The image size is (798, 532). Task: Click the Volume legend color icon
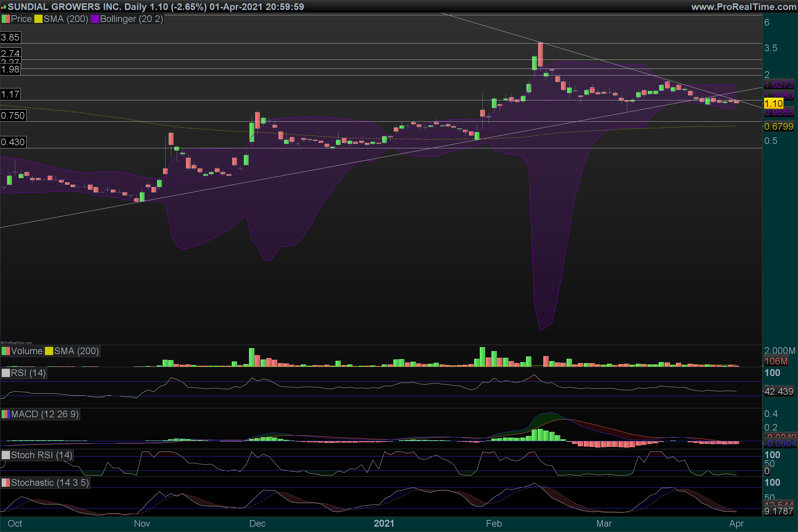click(x=6, y=351)
